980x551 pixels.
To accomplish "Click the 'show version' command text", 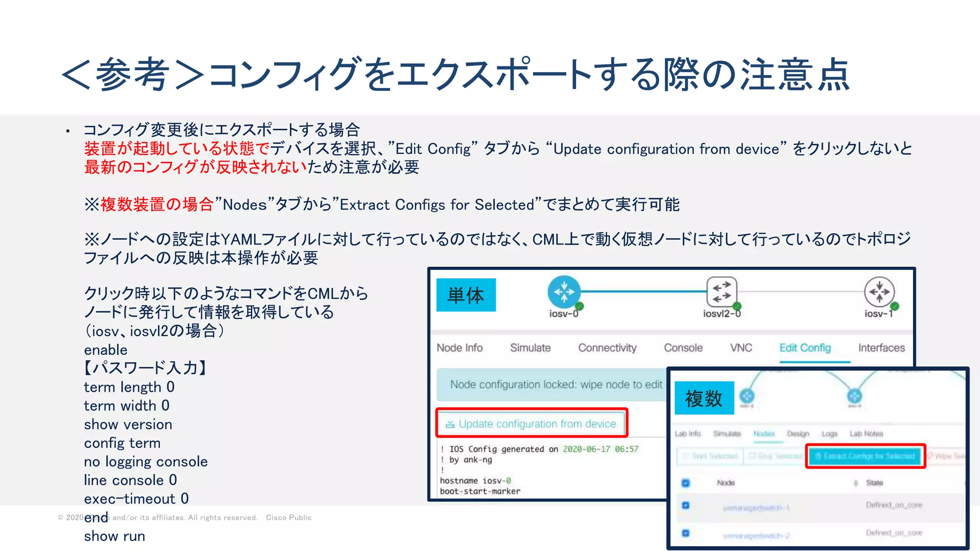I will click(128, 424).
